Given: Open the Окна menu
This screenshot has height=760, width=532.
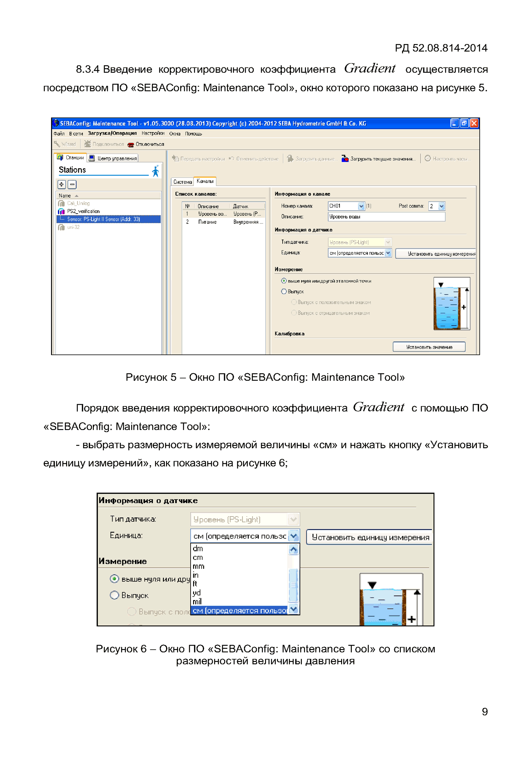Looking at the screenshot, I should 175,134.
